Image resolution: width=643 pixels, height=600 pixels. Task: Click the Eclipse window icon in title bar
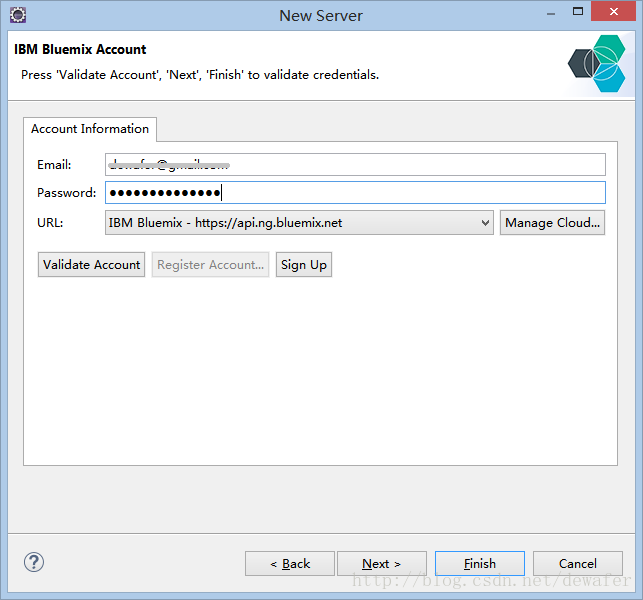click(x=18, y=15)
